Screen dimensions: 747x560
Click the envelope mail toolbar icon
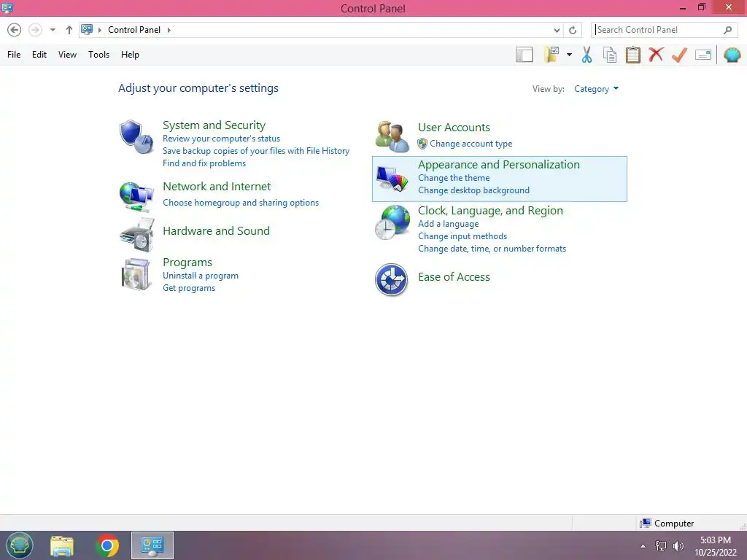[x=703, y=55]
